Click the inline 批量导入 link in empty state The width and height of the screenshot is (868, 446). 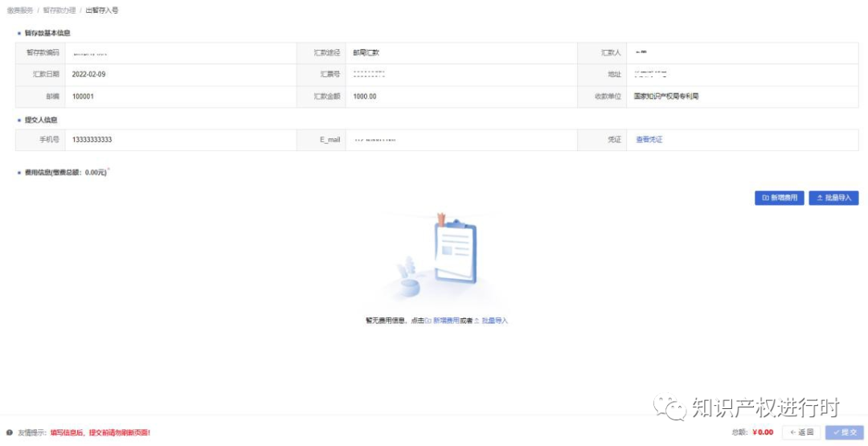pyautogui.click(x=494, y=321)
